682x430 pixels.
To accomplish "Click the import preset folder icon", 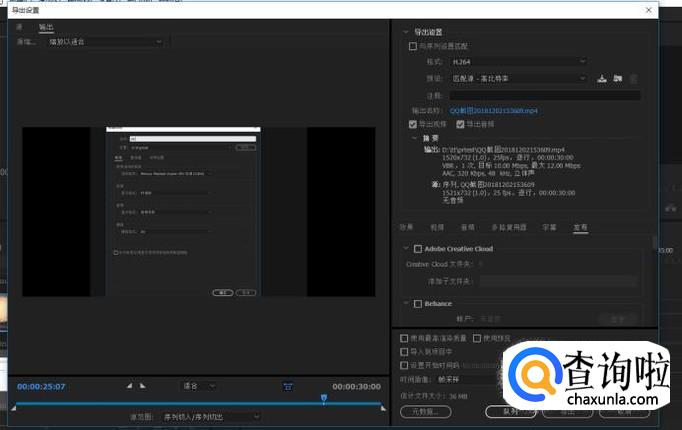I will (x=617, y=78).
